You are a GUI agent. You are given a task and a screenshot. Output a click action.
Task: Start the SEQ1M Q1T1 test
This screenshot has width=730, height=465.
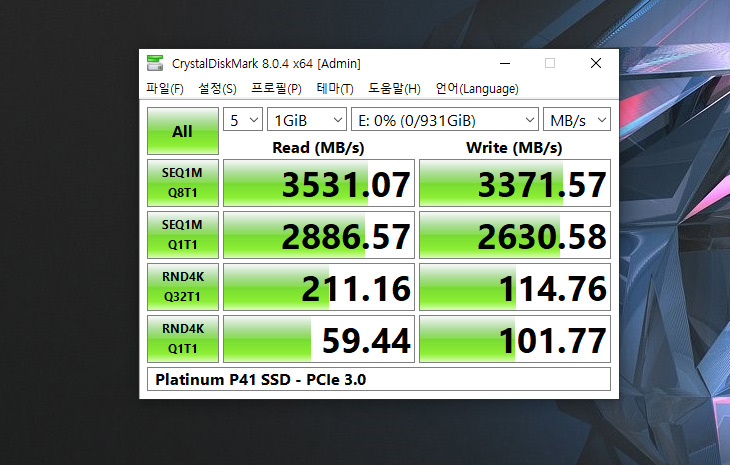point(182,235)
